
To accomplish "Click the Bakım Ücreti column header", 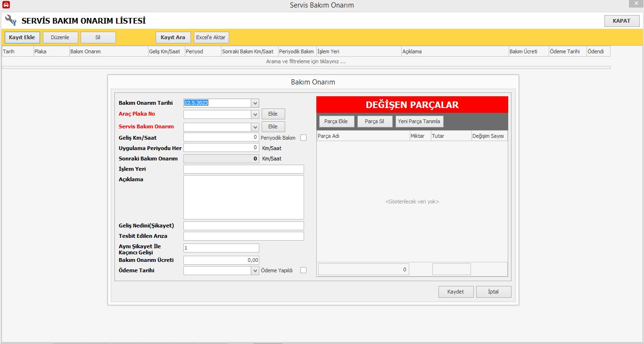I will (528, 51).
